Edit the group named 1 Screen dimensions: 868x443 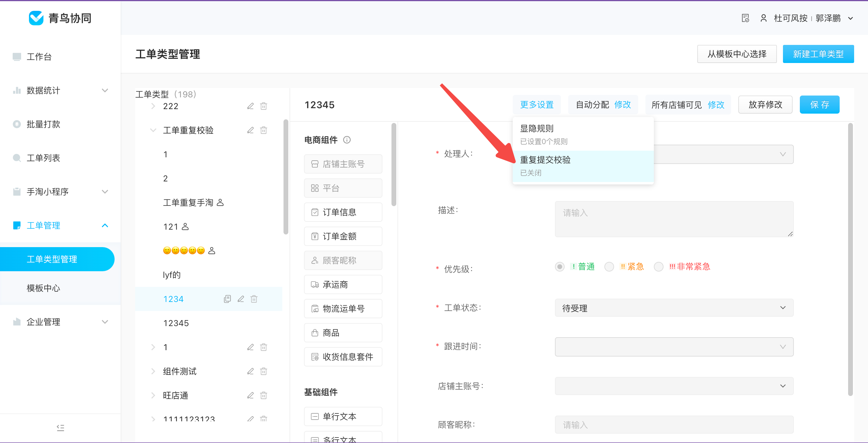coord(250,347)
